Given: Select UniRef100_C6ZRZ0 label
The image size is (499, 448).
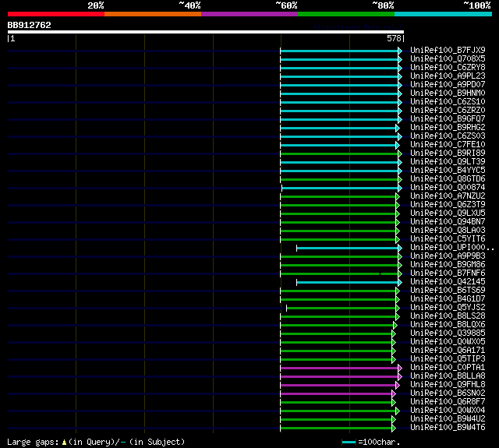Looking at the screenshot, I should [x=448, y=111].
